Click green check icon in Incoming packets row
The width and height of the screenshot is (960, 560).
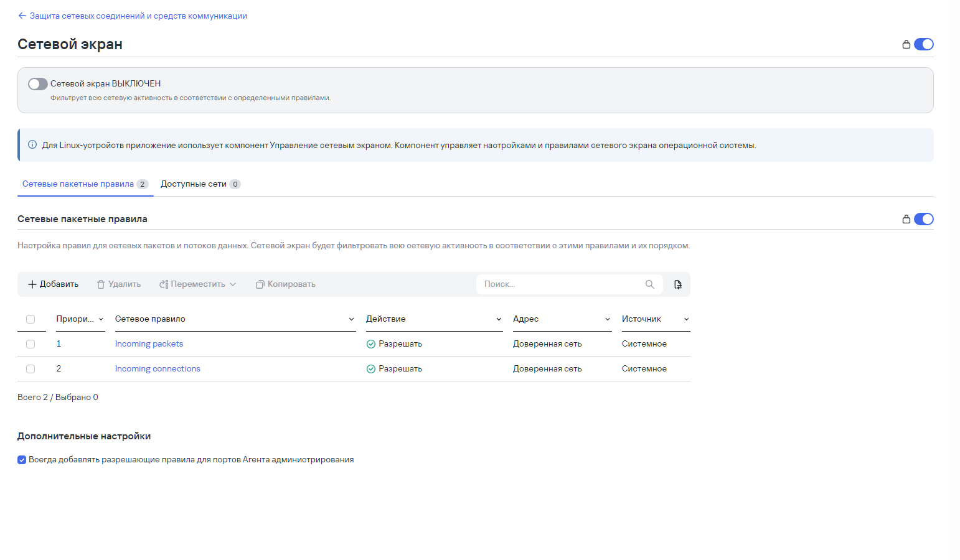click(x=371, y=344)
